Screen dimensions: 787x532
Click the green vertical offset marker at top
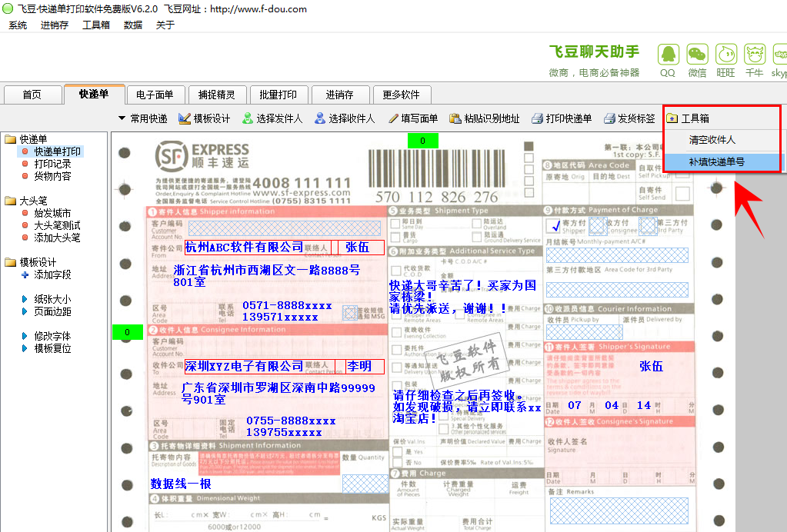pos(422,141)
